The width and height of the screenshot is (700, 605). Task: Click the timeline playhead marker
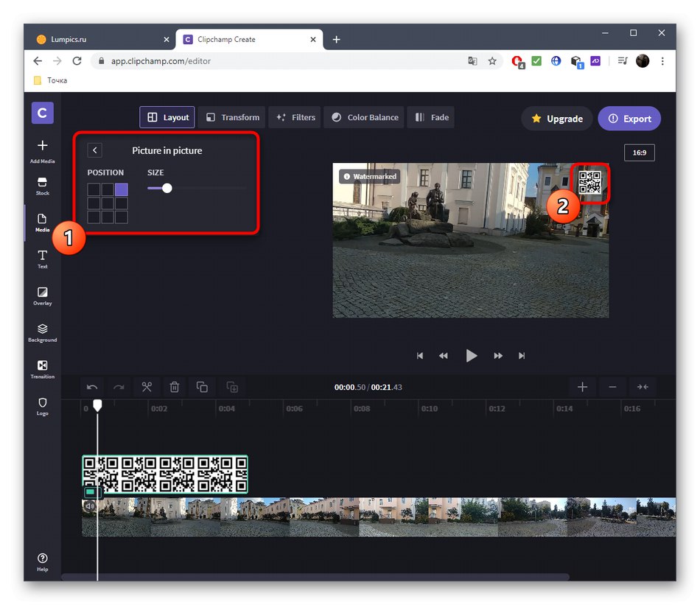[x=97, y=405]
